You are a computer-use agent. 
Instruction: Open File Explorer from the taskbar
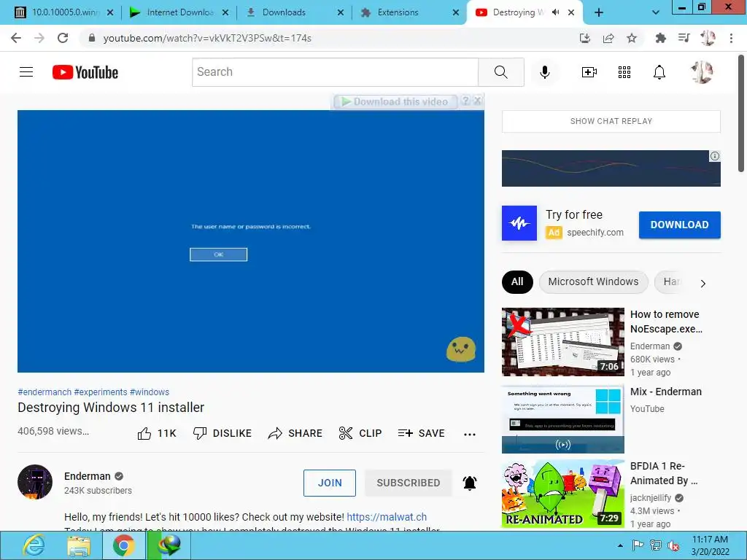[x=79, y=545]
